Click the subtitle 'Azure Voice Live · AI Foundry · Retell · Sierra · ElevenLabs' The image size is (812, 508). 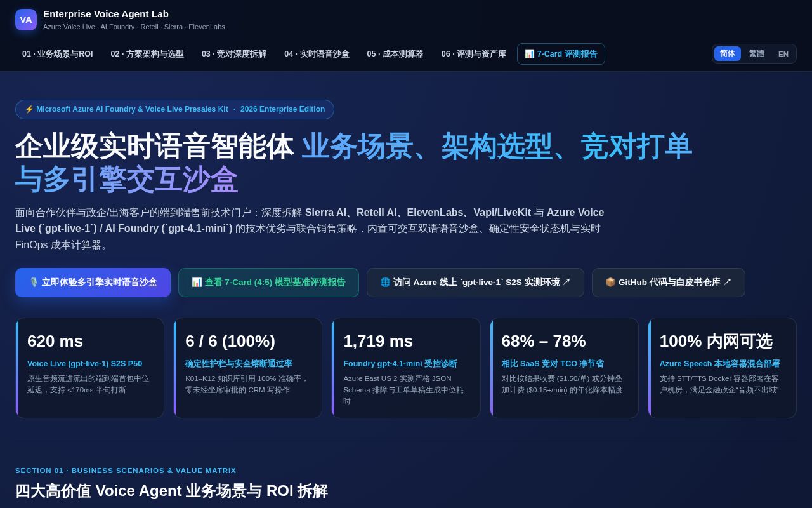(x=134, y=27)
